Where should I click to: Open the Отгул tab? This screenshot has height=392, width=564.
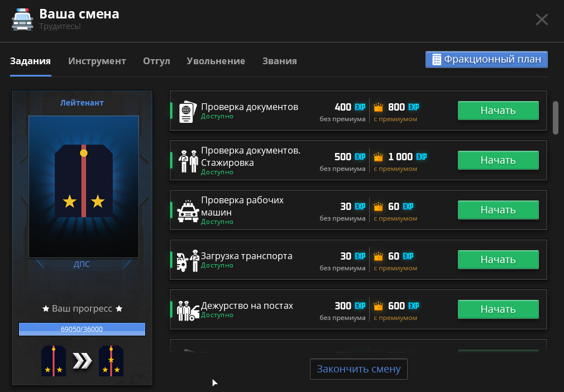tap(156, 61)
